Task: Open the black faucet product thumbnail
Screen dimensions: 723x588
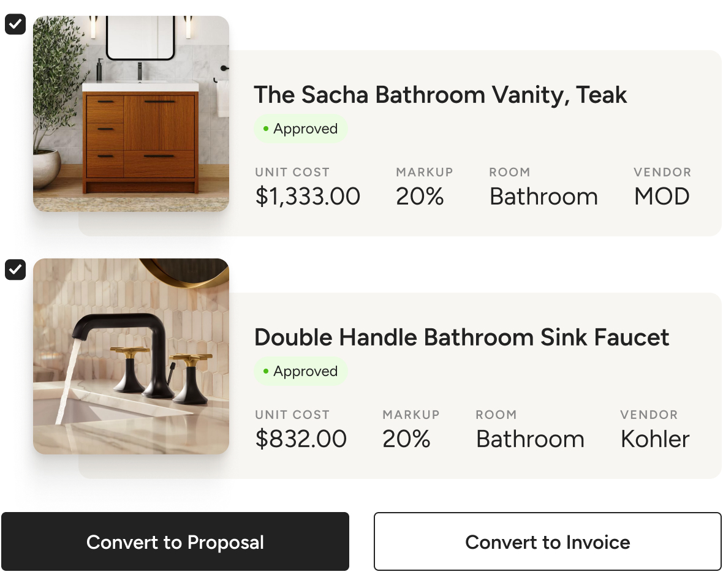Action: [x=131, y=356]
